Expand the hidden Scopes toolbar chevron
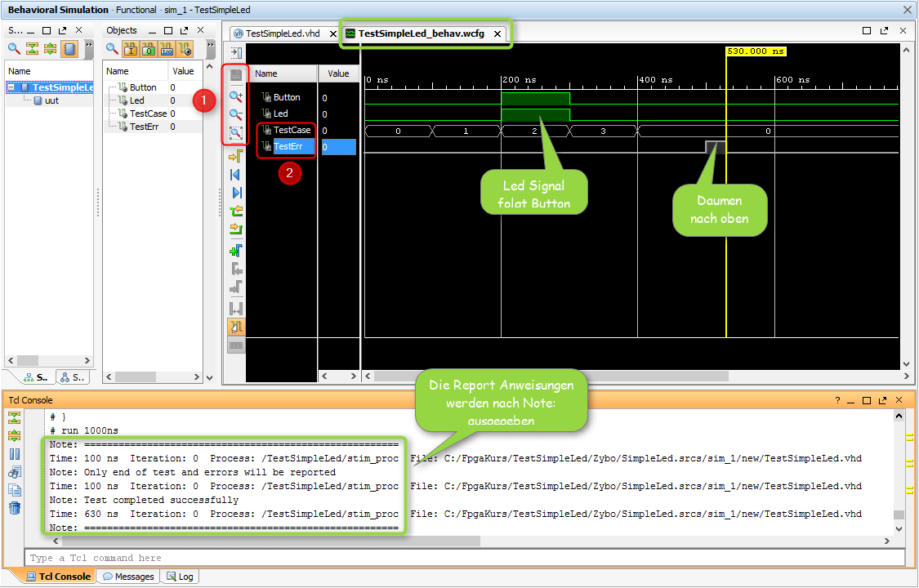 click(89, 46)
